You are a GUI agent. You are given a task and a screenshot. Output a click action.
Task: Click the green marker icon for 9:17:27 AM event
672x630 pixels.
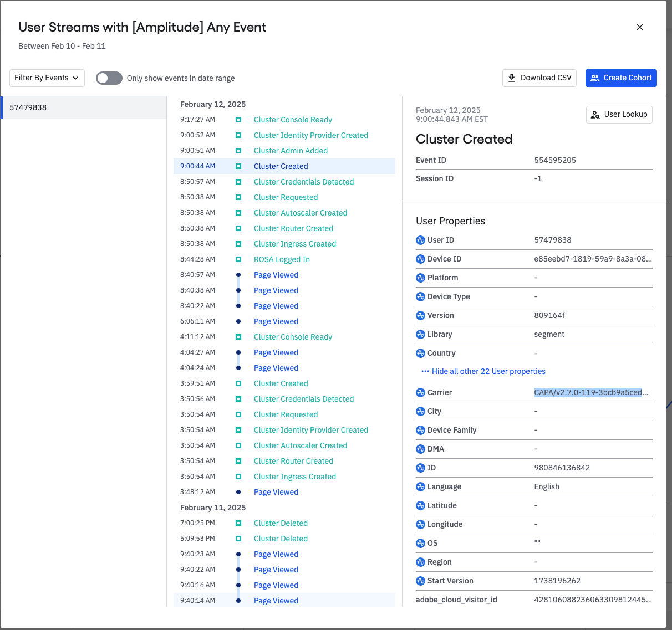pos(238,120)
